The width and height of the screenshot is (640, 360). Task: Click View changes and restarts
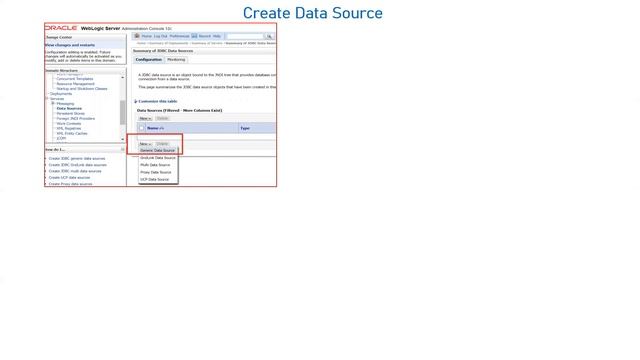point(70,45)
